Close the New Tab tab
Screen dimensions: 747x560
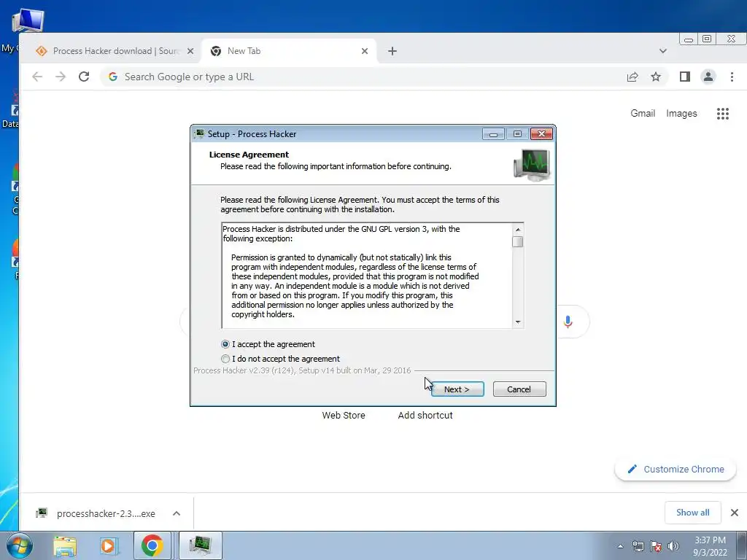[365, 51]
